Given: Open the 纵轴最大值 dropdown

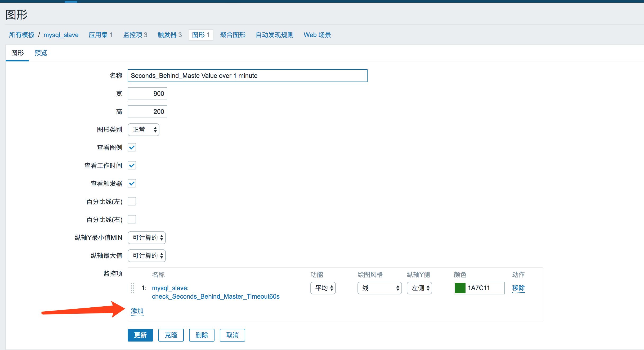Looking at the screenshot, I should (147, 256).
